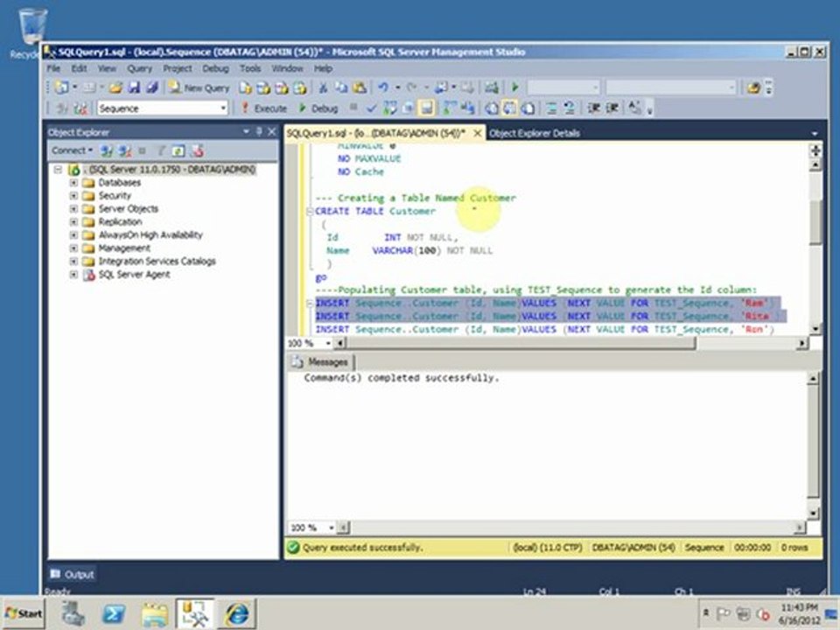The width and height of the screenshot is (840, 630).
Task: Click the green Start arrow in top toolbar
Action: point(514,87)
